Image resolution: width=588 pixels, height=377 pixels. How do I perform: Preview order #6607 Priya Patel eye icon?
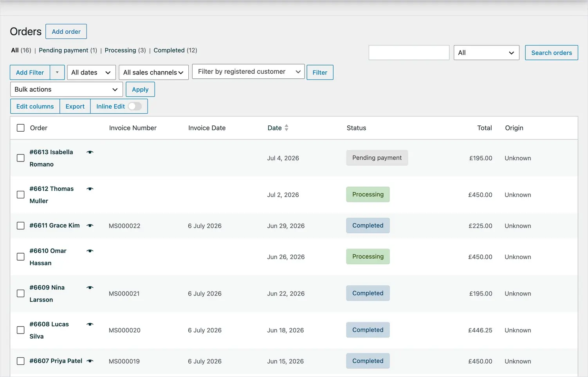(x=90, y=361)
